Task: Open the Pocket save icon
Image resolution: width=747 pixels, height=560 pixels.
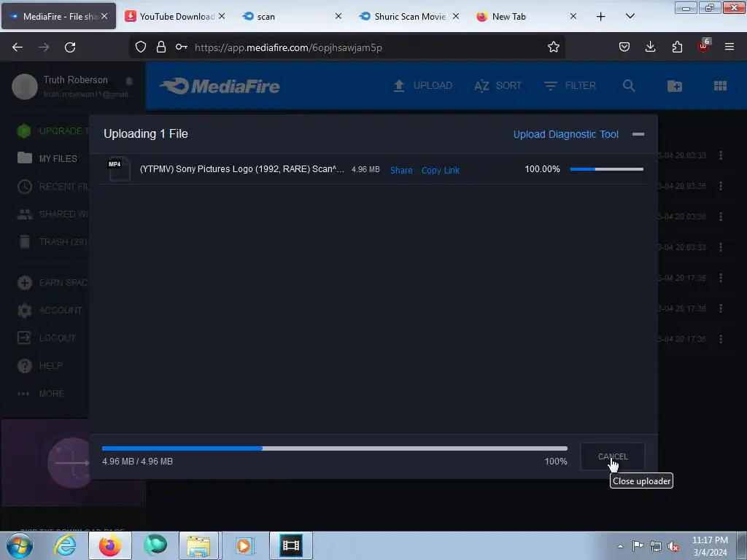Action: pos(624,47)
